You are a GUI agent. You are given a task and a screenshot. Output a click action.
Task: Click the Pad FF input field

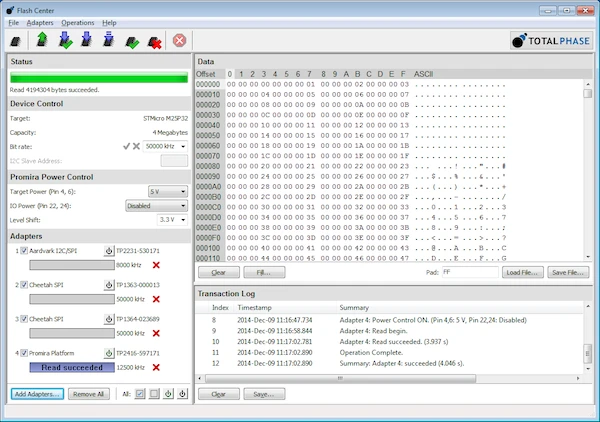pos(470,272)
